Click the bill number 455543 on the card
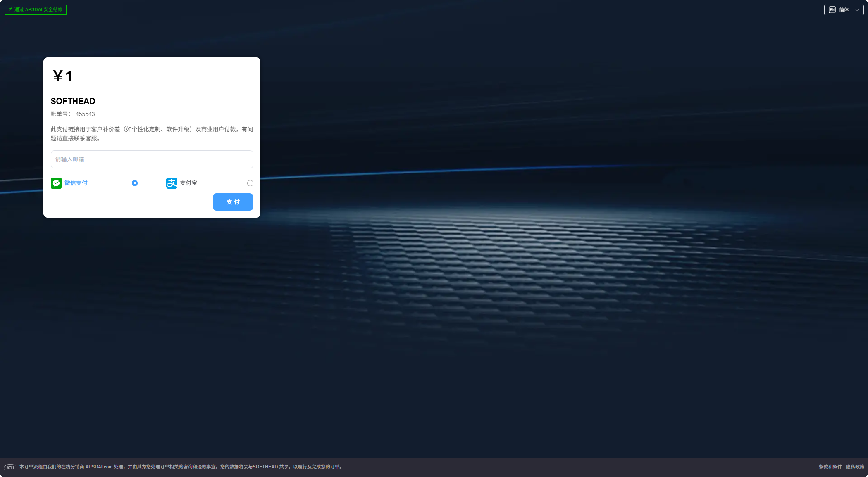This screenshot has width=868, height=477. coord(85,114)
